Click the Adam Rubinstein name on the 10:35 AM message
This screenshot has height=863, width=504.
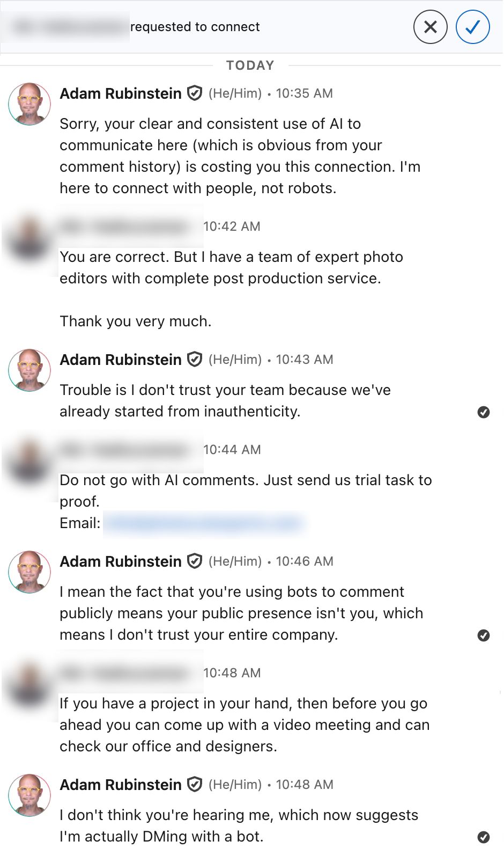click(121, 93)
